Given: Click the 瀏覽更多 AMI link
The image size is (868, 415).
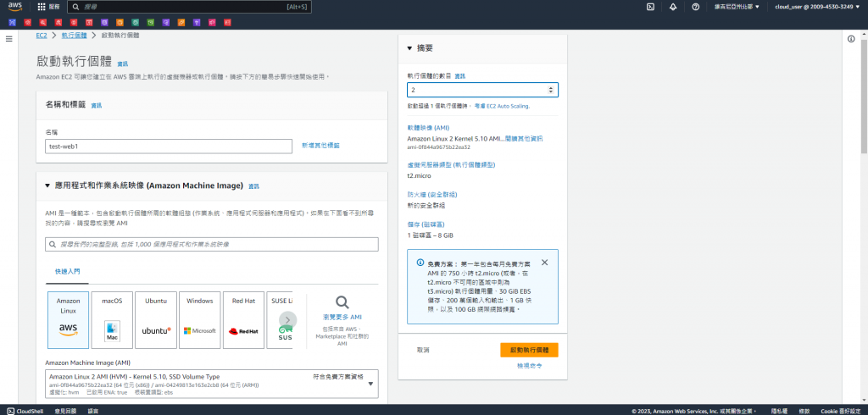Looking at the screenshot, I should point(342,318).
